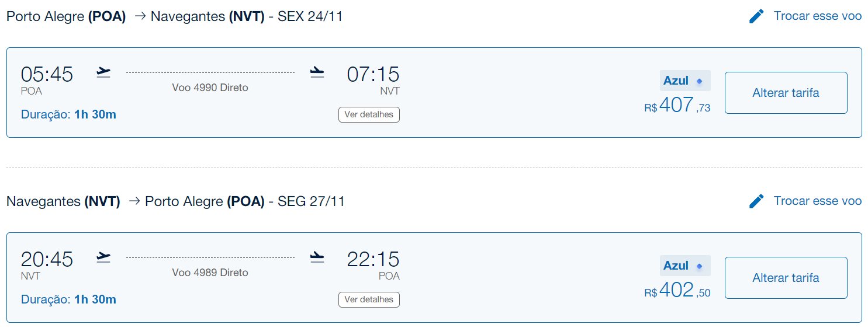
Task: Click landing plane icon beside 07:15
Action: click(x=317, y=72)
